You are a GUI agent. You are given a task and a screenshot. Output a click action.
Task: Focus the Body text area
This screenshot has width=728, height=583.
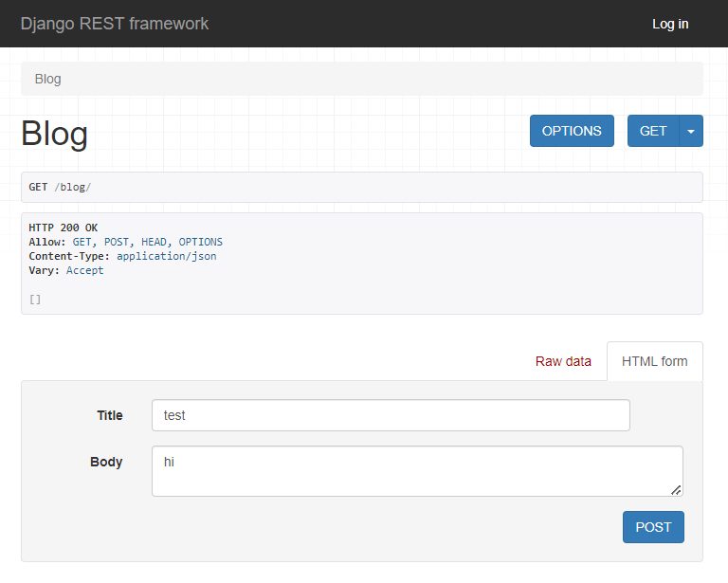(x=417, y=471)
